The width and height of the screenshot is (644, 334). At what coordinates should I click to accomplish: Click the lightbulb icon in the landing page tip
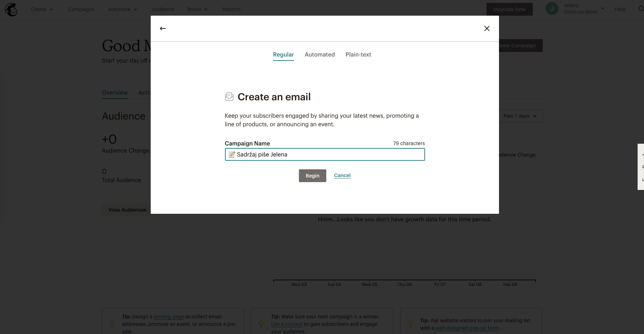tap(112, 324)
